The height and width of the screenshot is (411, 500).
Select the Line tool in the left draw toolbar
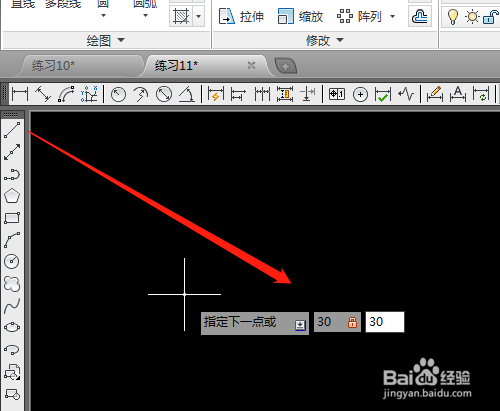(x=12, y=130)
